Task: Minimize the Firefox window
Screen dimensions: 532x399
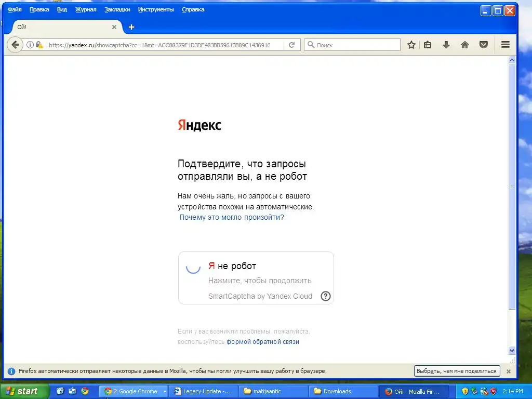Action: (x=486, y=11)
